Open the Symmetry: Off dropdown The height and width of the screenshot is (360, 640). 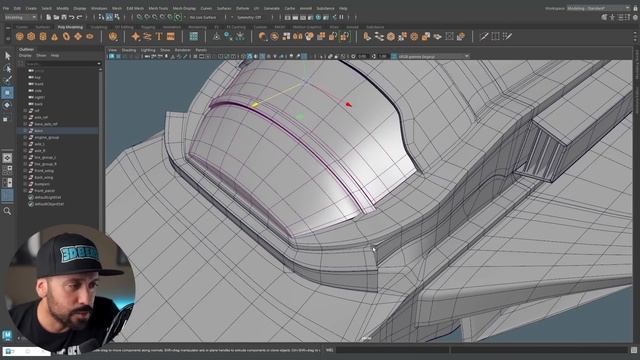click(x=250, y=18)
